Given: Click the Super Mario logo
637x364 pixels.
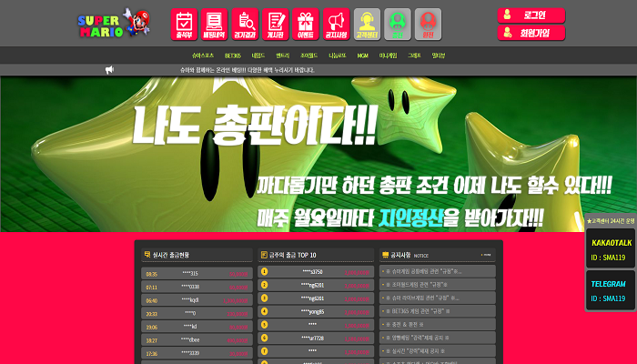Looking at the screenshot, I should tap(114, 24).
